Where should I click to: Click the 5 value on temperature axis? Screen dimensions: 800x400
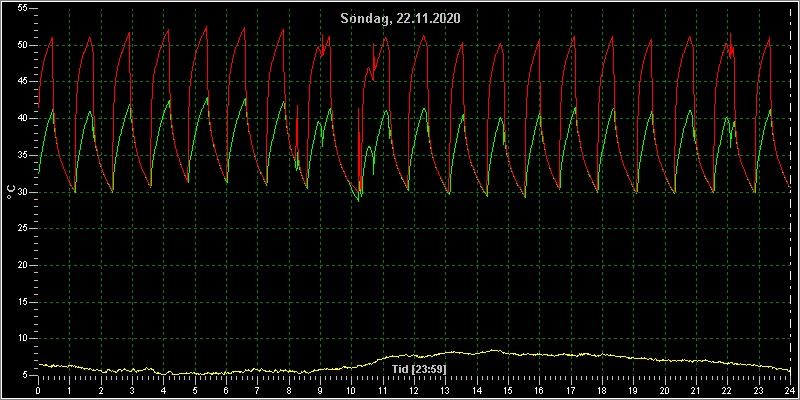(x=21, y=376)
